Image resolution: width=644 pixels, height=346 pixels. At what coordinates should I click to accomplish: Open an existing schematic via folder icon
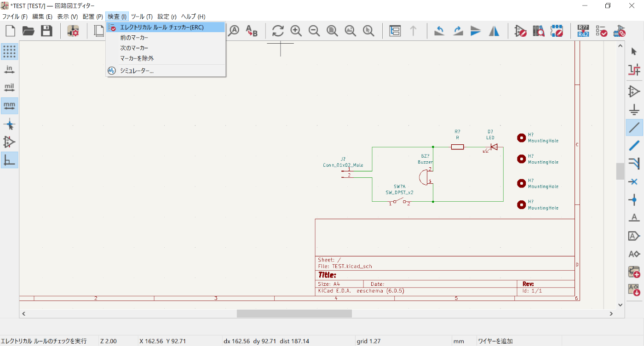point(29,31)
